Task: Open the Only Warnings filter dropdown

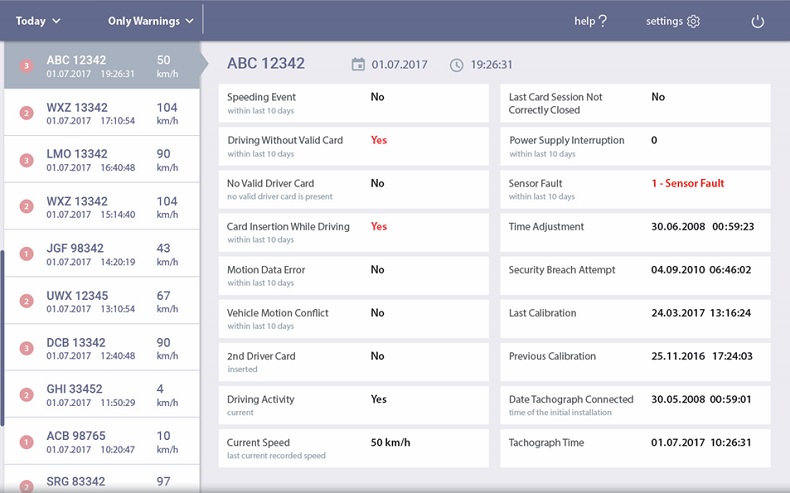Action: pyautogui.click(x=150, y=21)
